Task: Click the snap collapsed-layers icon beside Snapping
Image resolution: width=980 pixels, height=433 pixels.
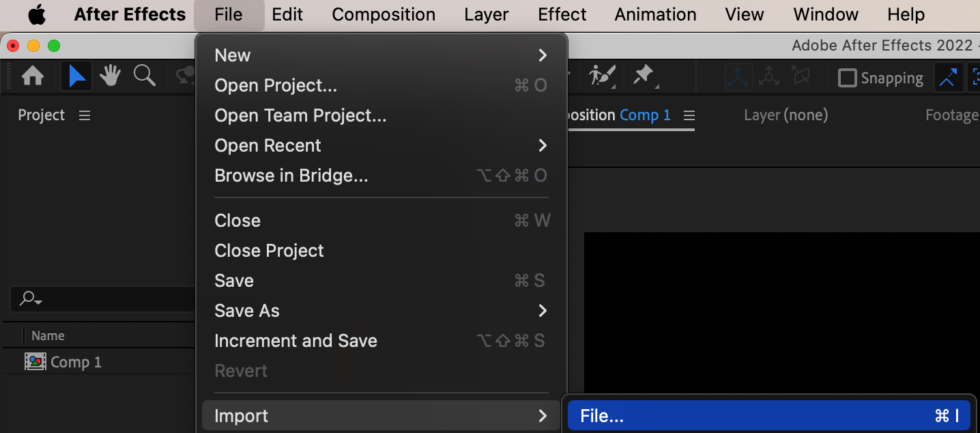Action: [x=947, y=78]
